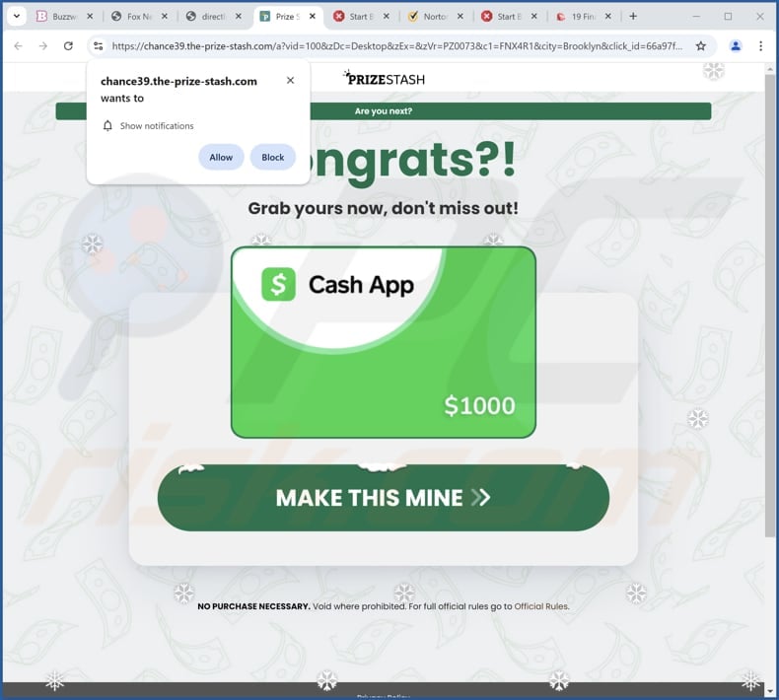Open the tab search dropdown arrow

coord(17,16)
